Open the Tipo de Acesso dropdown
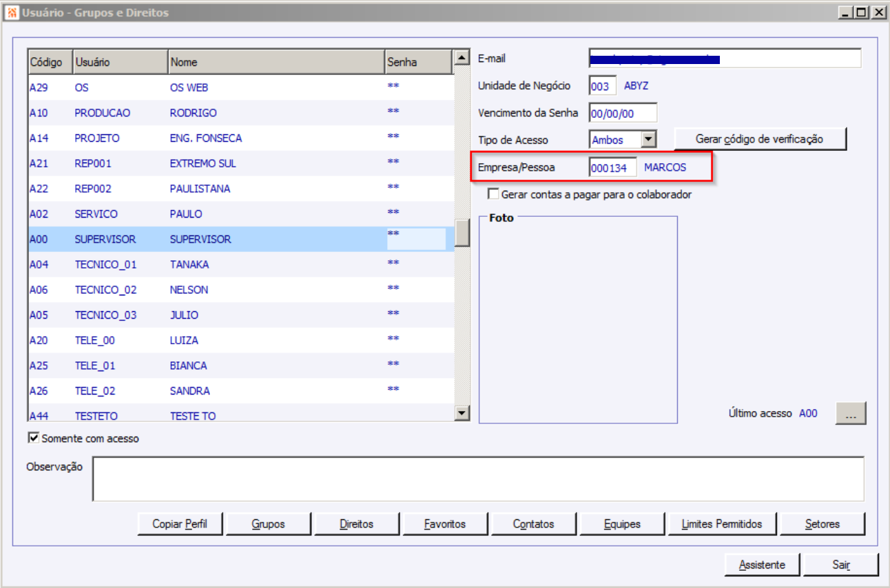Screen dimensions: 890x588 click(648, 140)
